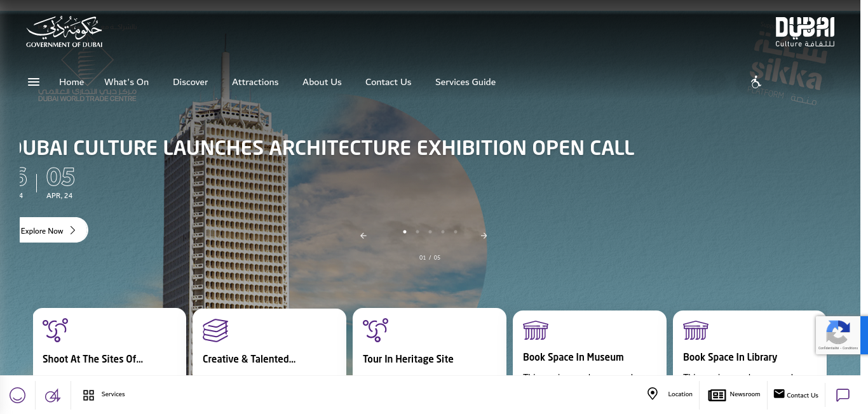The image size is (868, 414).
Task: Open the Services grid icon in the bottom bar
Action: point(88,395)
